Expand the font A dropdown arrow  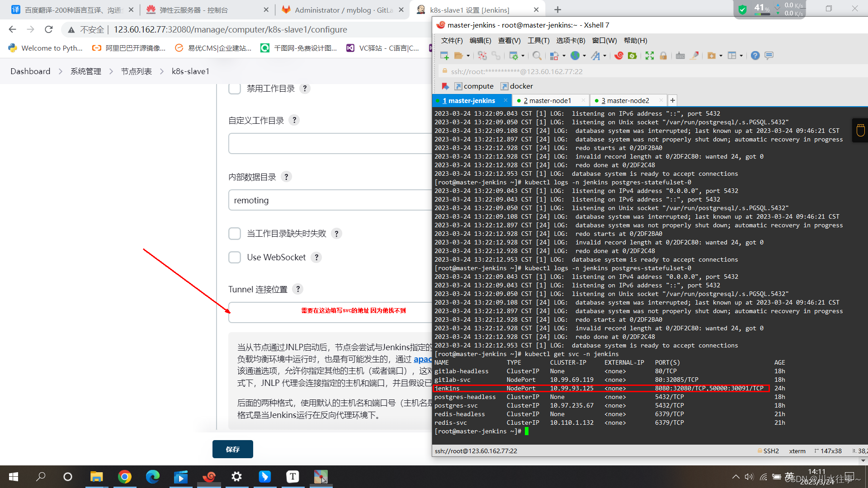(x=605, y=56)
